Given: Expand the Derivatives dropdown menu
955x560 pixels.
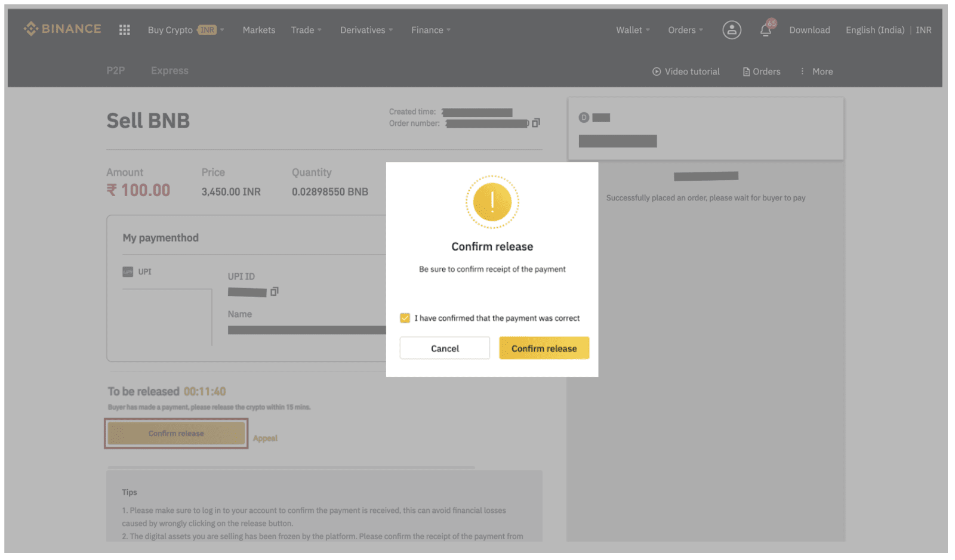Looking at the screenshot, I should (x=366, y=30).
